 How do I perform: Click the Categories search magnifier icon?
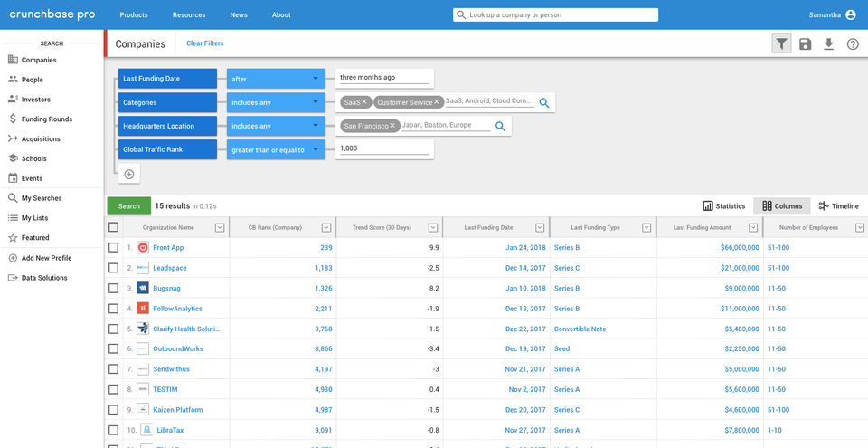click(x=544, y=102)
